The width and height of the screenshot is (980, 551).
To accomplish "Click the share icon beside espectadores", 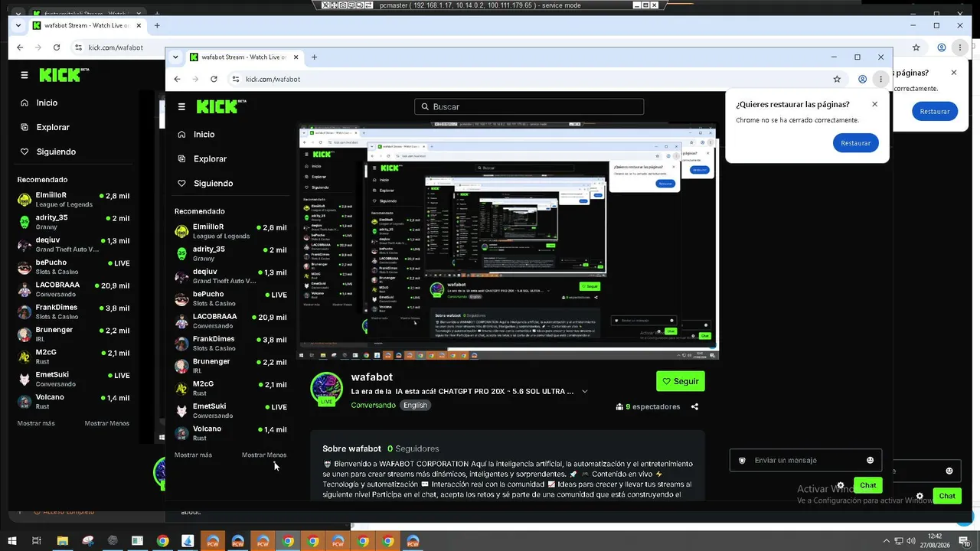I will click(694, 407).
